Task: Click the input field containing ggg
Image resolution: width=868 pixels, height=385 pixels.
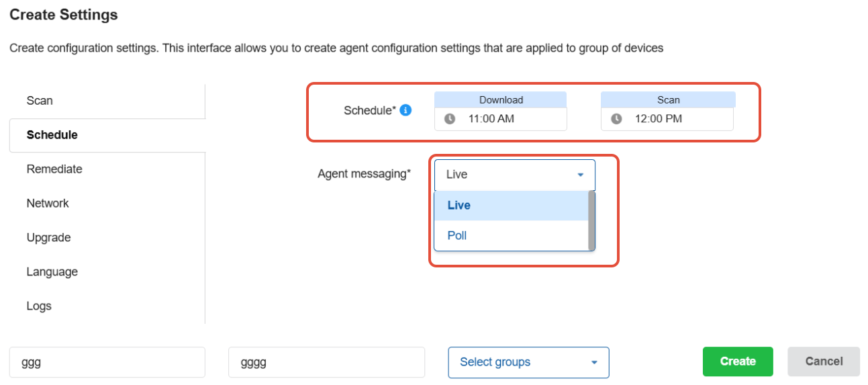Action: (x=107, y=362)
